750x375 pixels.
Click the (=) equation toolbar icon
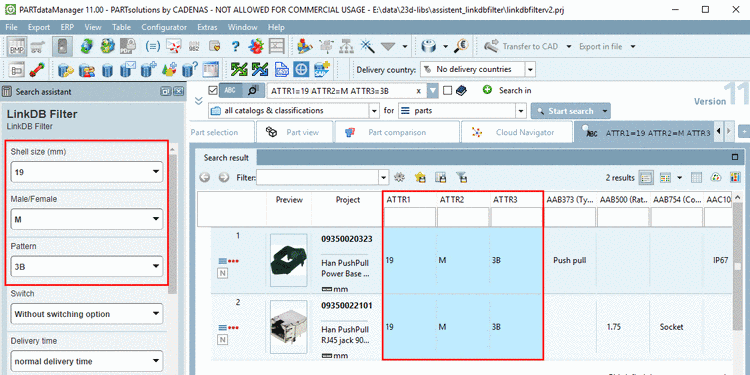pos(152,46)
